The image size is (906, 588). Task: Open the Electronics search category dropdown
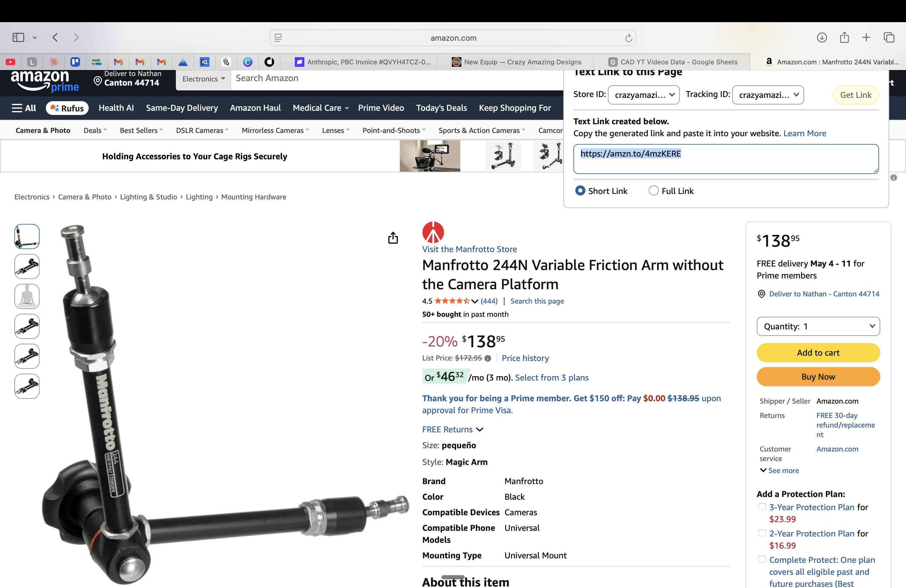coord(203,79)
